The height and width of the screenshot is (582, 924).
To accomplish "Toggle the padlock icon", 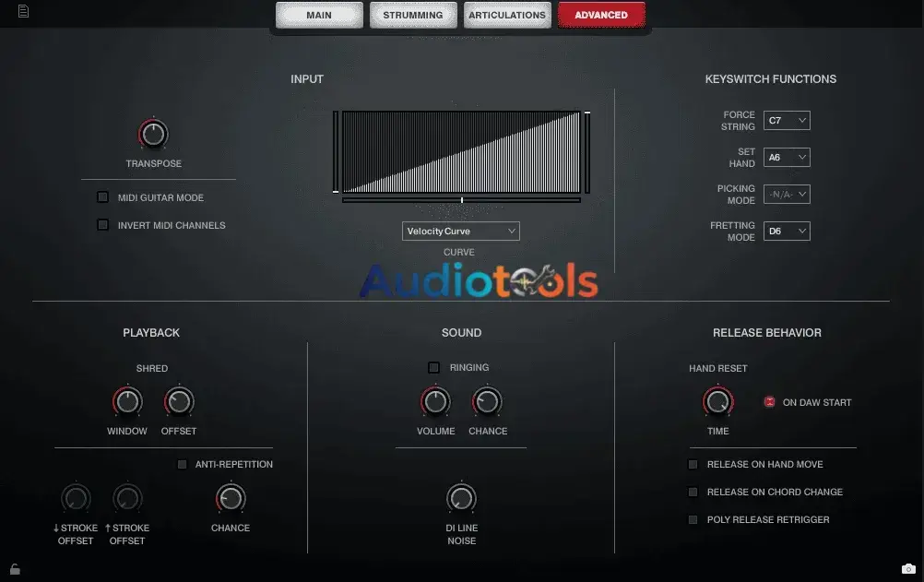I will (x=16, y=569).
